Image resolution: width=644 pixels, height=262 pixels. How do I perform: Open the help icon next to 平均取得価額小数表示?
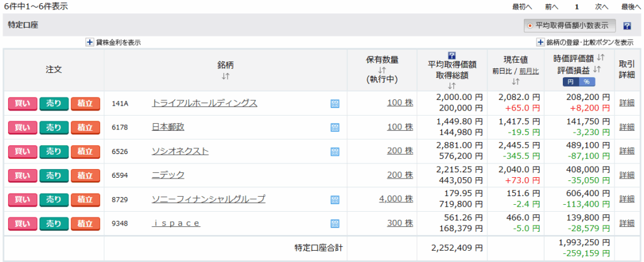pos(627,26)
